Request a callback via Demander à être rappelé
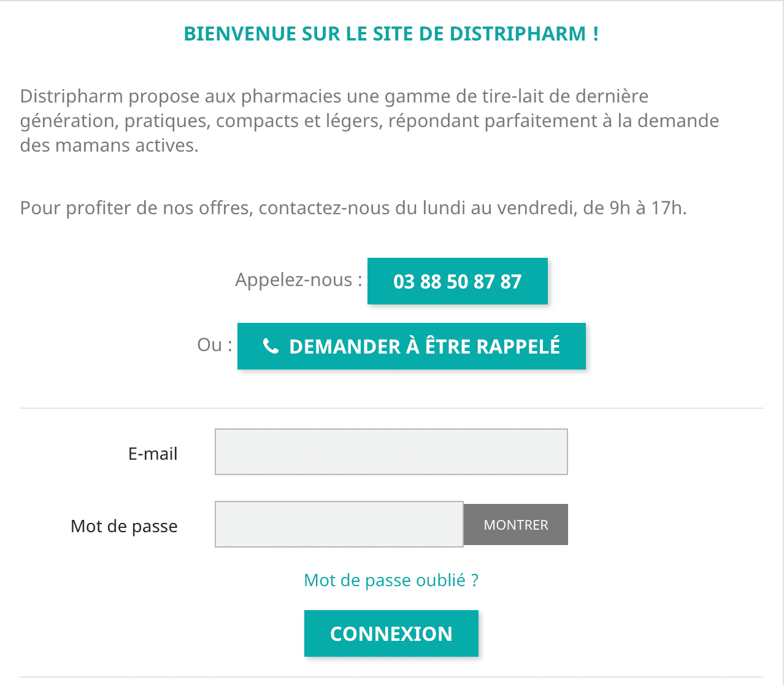The width and height of the screenshot is (784, 685). [x=412, y=346]
